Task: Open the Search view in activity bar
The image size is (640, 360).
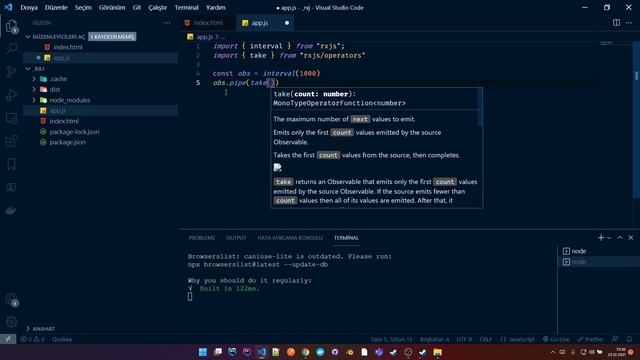Action: [x=11, y=48]
